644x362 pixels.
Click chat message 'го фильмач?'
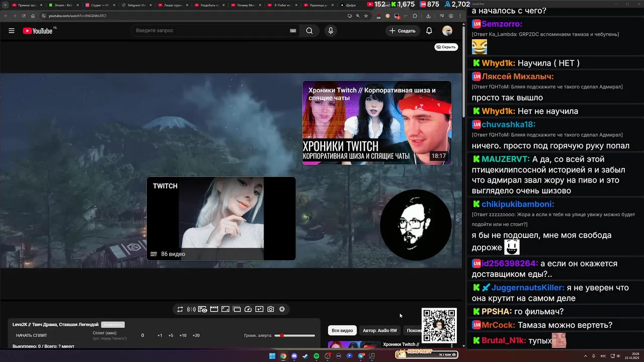(539, 312)
